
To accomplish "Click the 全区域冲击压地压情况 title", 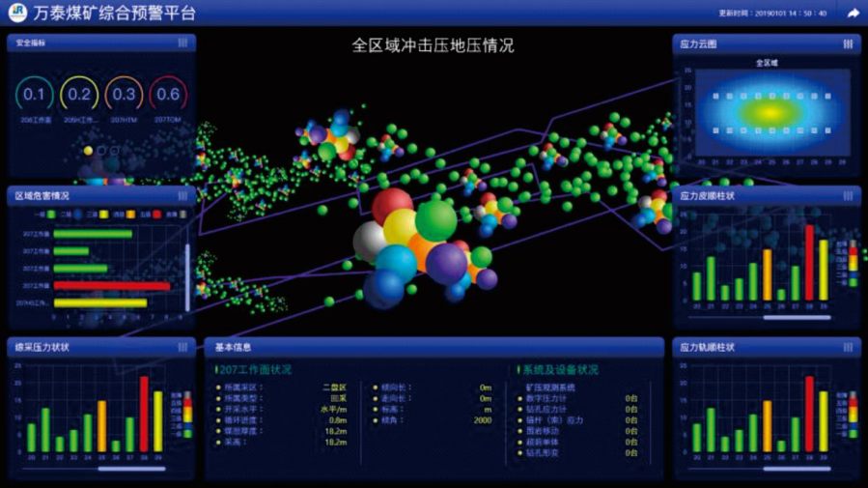I will [x=433, y=45].
